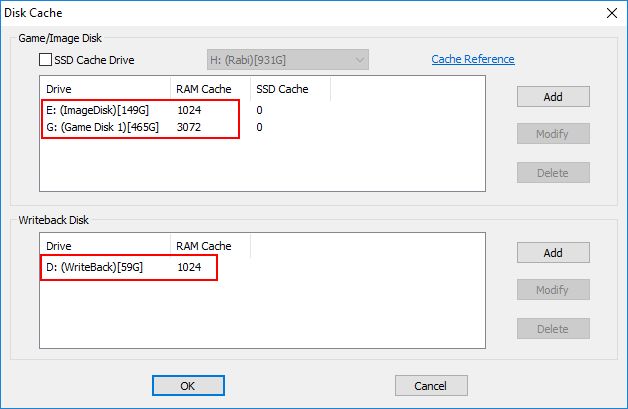This screenshot has height=409, width=628.
Task: Click RAM Cache header in Writeback list
Action: coord(211,246)
